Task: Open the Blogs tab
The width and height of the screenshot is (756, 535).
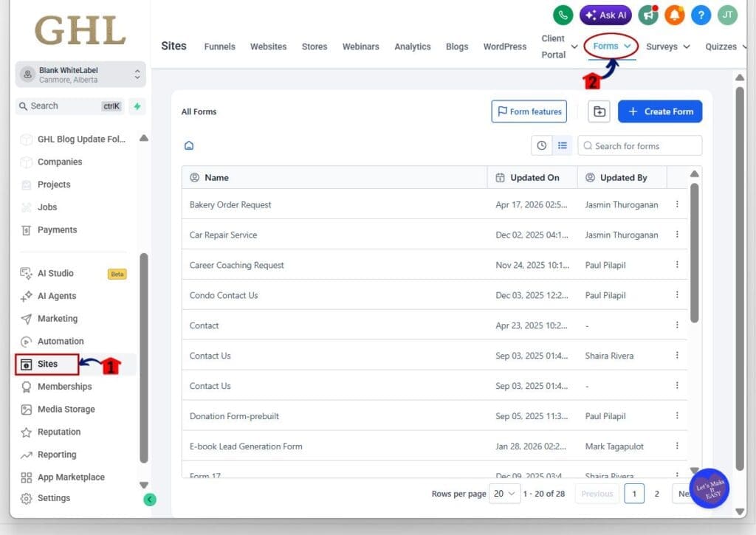Action: tap(456, 46)
